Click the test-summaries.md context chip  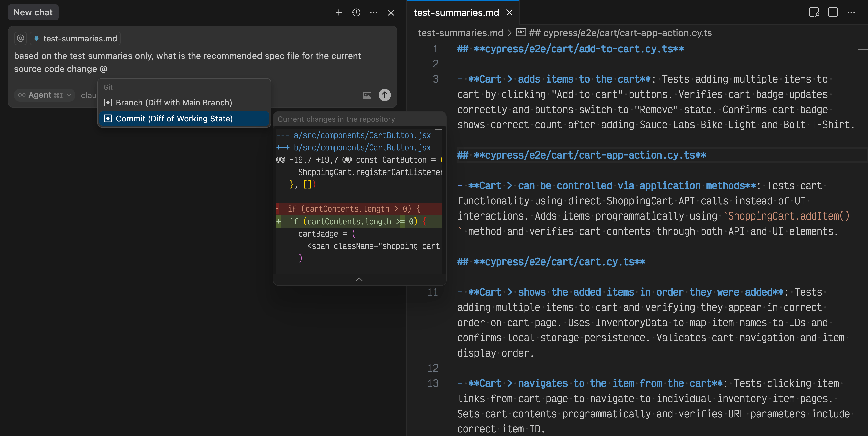75,38
